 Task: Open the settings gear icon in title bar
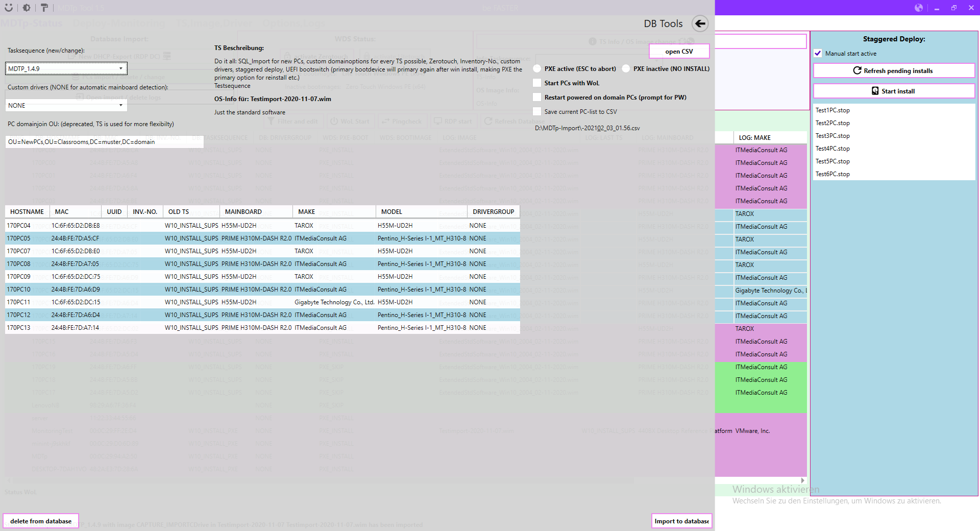pos(27,8)
